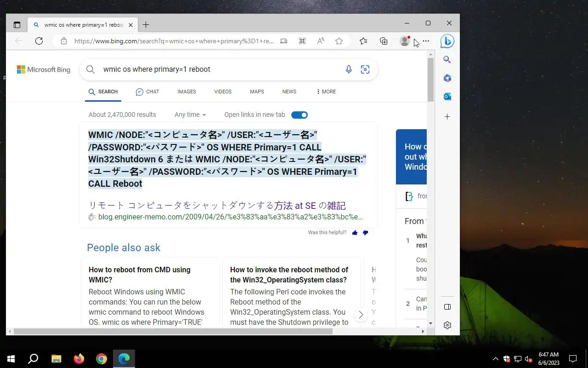Open the notification center
Viewport: 588px width, 368px height.
573,359
